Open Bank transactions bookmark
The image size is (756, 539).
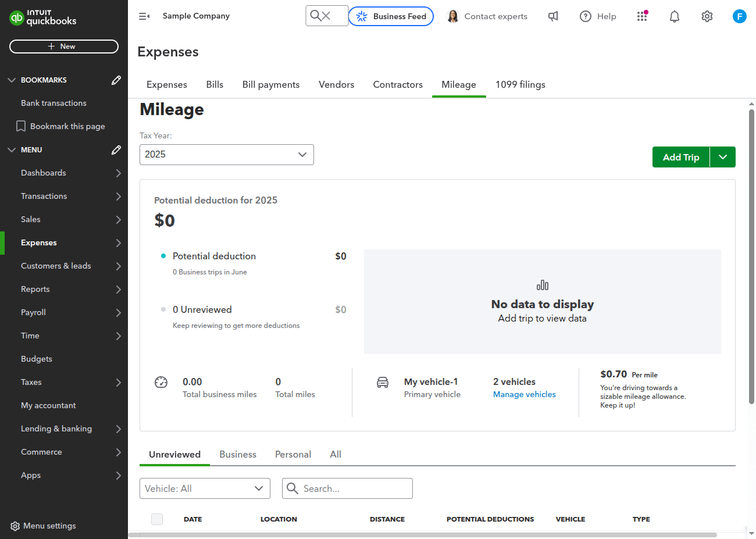(x=54, y=103)
